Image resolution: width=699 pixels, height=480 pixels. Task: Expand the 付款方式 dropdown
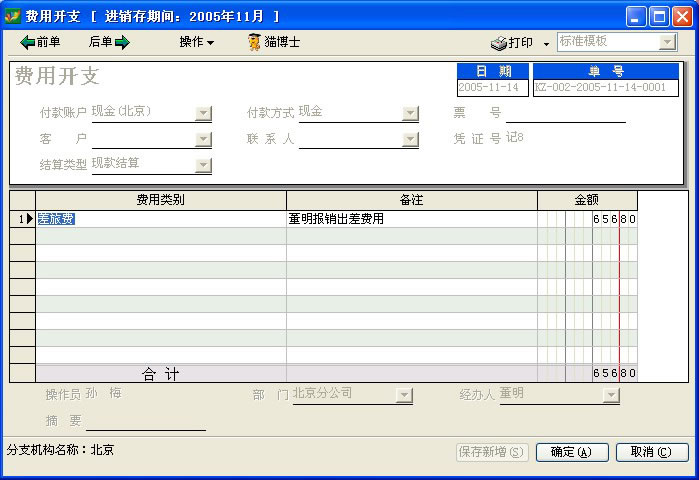[x=410, y=113]
